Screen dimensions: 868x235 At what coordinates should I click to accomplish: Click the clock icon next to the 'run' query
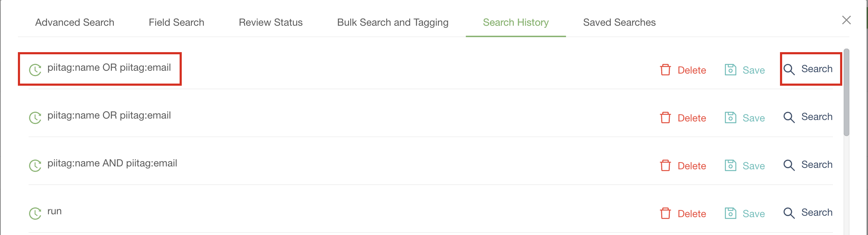35,212
